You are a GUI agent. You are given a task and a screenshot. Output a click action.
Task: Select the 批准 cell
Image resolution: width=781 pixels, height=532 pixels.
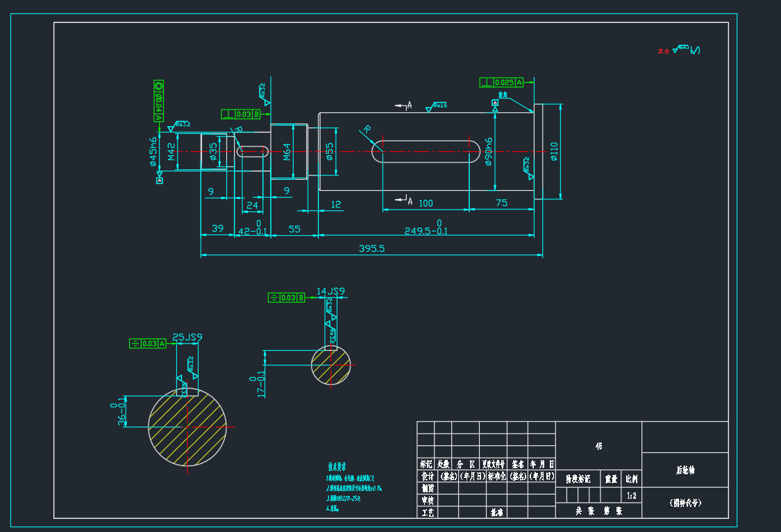tap(496, 512)
